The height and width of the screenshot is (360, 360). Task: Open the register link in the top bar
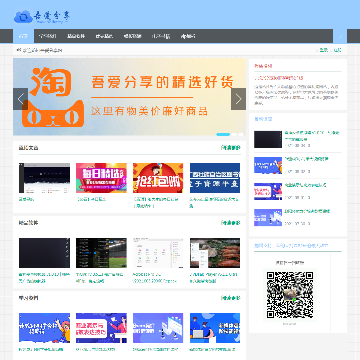coord(337,50)
